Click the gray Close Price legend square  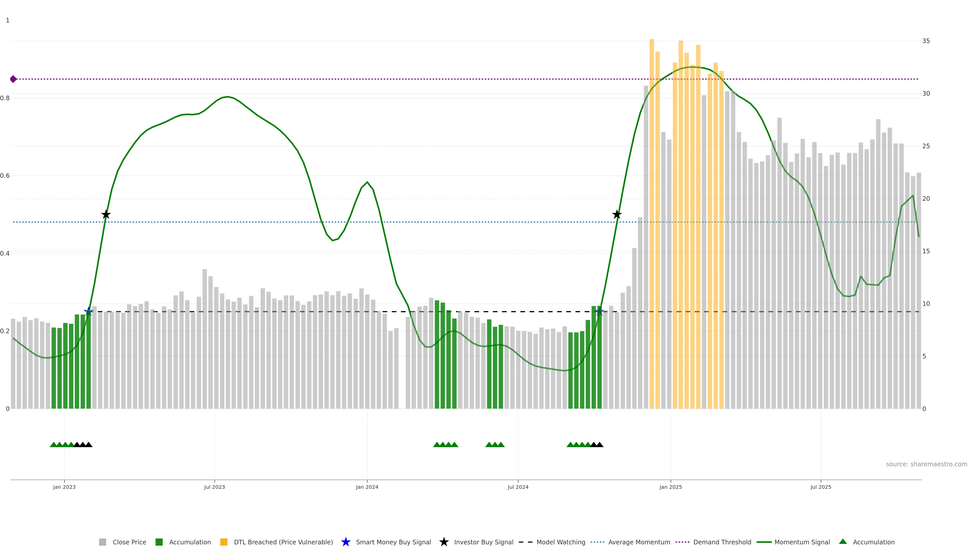pos(103,542)
